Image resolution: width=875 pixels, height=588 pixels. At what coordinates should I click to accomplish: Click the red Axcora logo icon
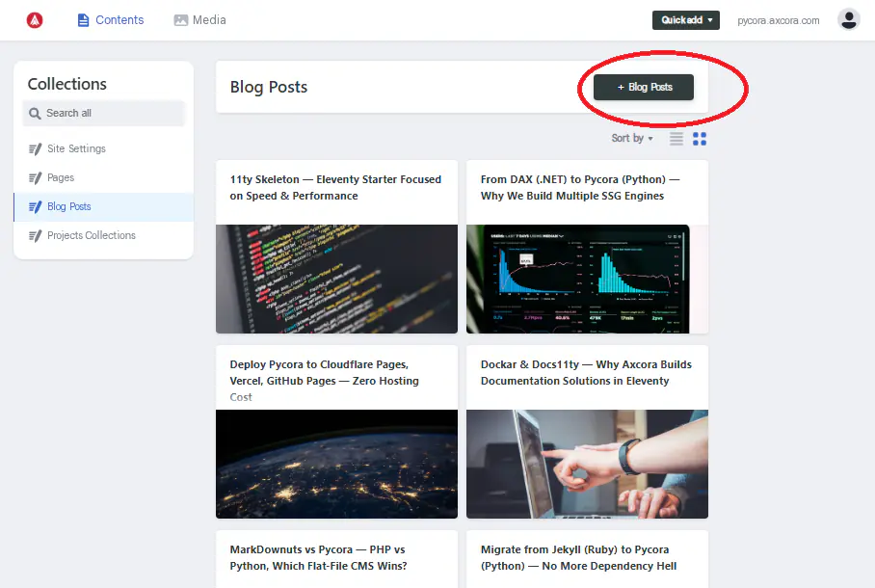pos(35,20)
